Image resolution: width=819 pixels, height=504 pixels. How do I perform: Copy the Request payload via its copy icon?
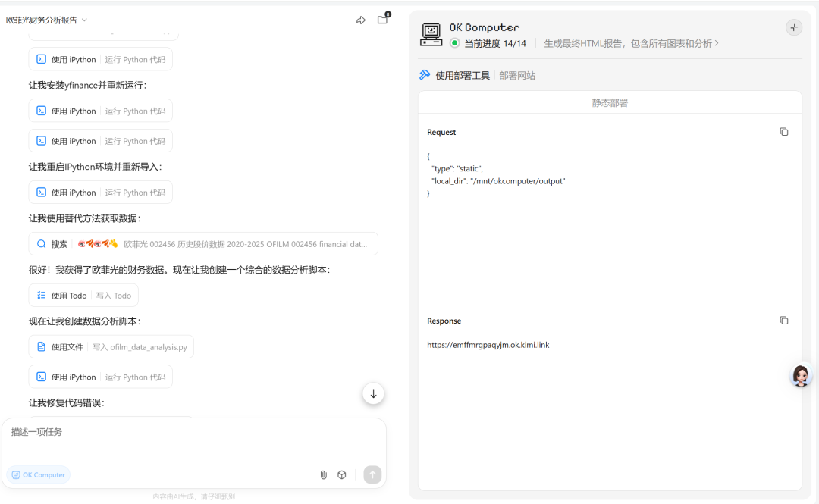pos(783,131)
